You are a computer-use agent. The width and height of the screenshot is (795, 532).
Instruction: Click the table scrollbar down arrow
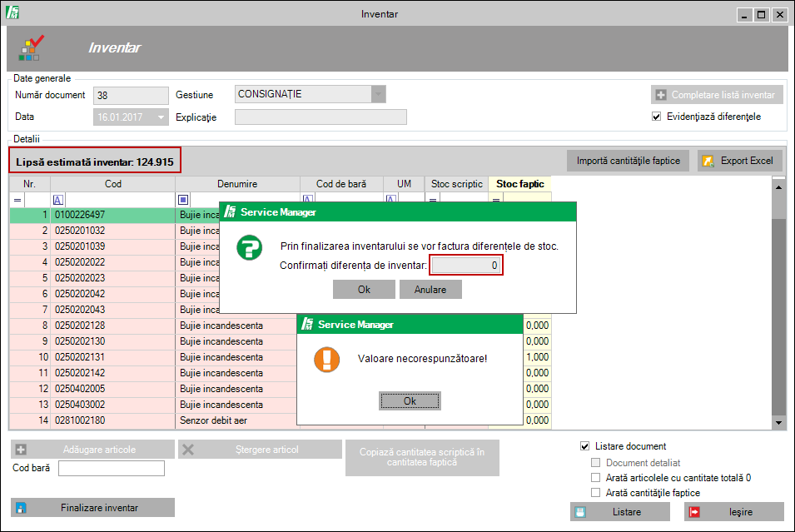[x=778, y=422]
